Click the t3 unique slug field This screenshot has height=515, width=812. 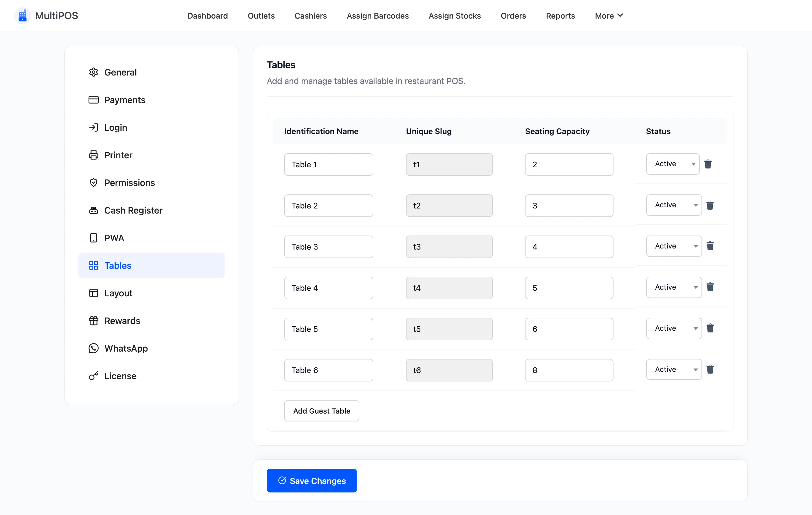pos(449,247)
